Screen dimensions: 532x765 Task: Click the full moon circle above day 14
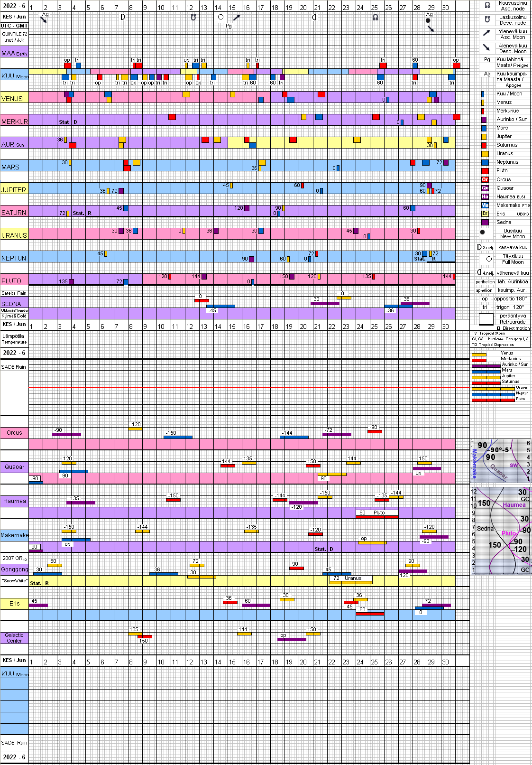[x=220, y=17]
